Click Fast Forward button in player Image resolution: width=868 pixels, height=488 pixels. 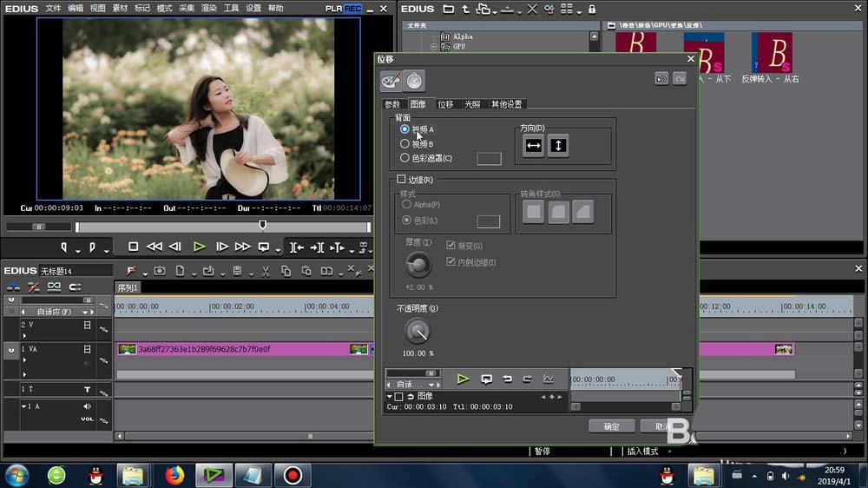click(242, 247)
